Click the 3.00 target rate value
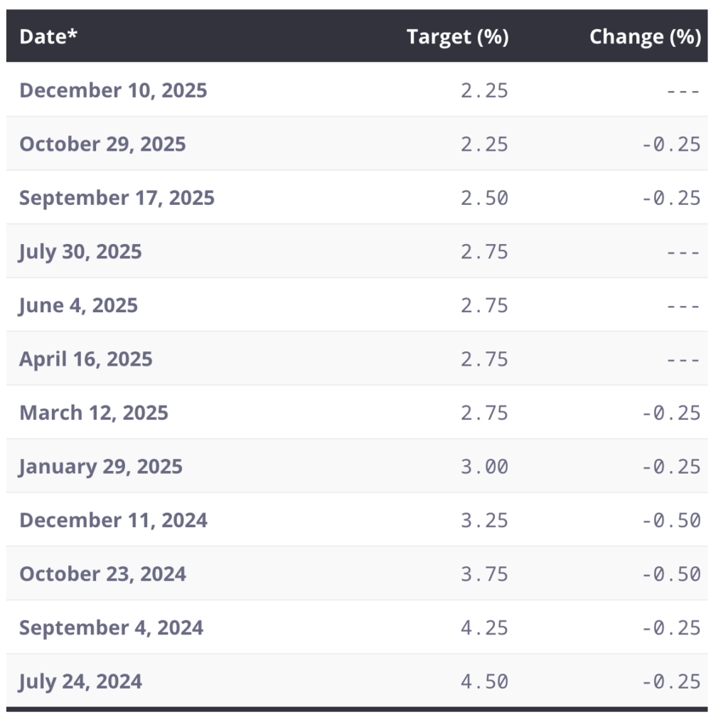This screenshot has height=727, width=728. click(x=484, y=467)
